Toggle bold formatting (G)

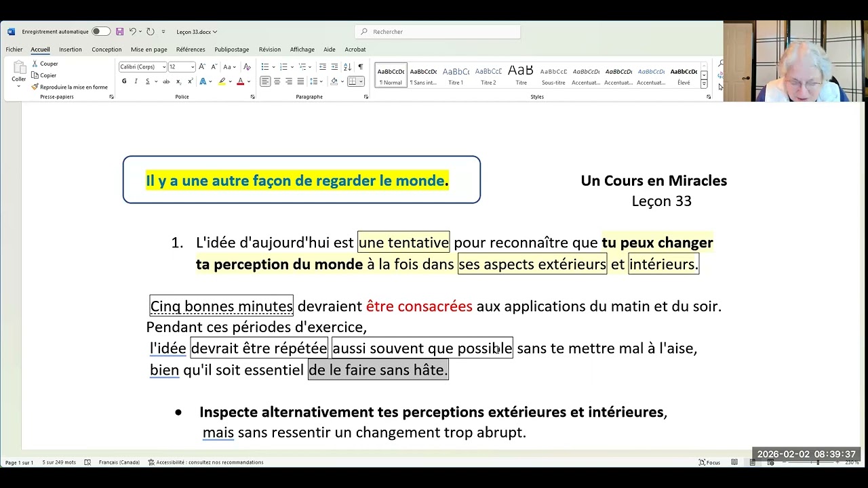tap(124, 81)
